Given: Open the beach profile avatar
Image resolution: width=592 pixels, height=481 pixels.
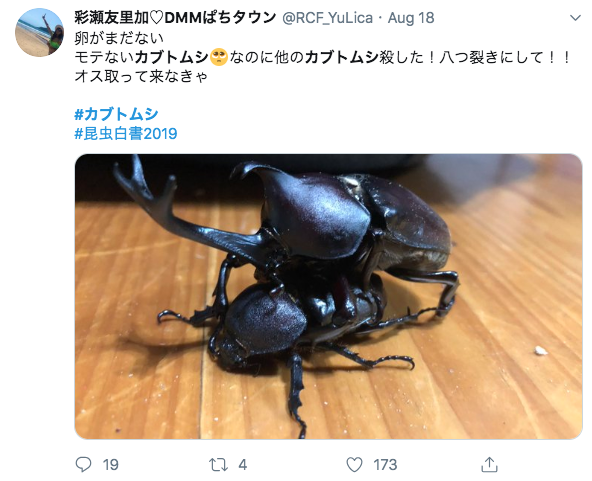Looking at the screenshot, I should click(39, 32).
